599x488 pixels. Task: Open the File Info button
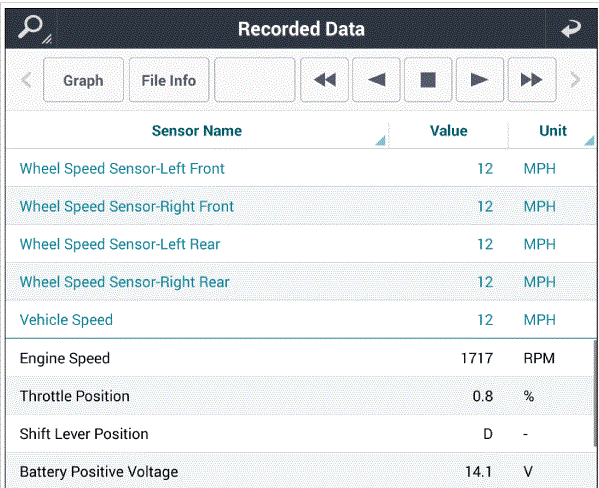click(169, 80)
